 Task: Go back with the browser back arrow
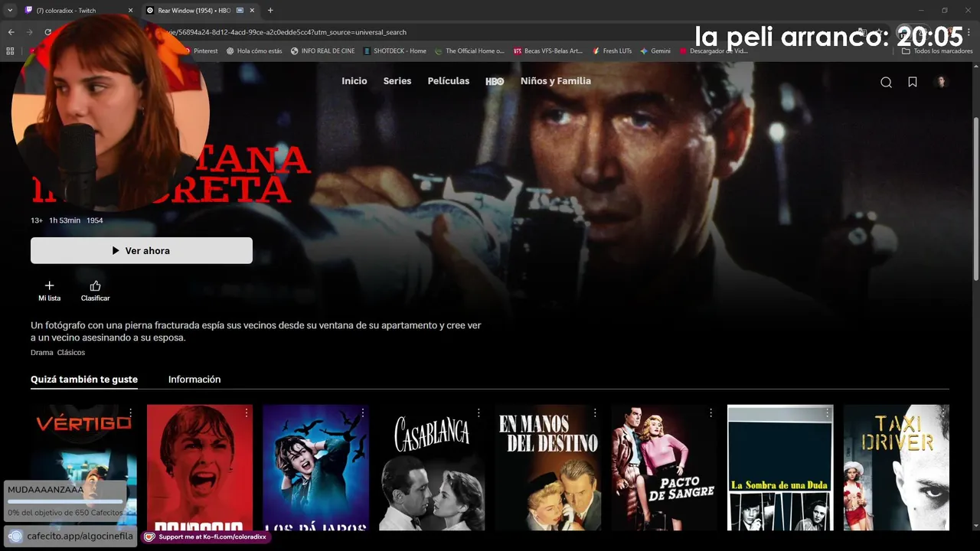[x=11, y=32]
